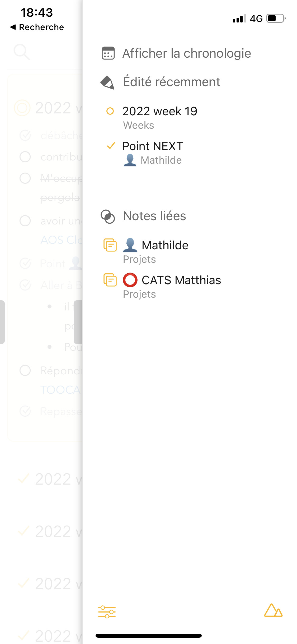Toggle the faded 'Répond' task circle
297x644 pixels.
(x=25, y=370)
